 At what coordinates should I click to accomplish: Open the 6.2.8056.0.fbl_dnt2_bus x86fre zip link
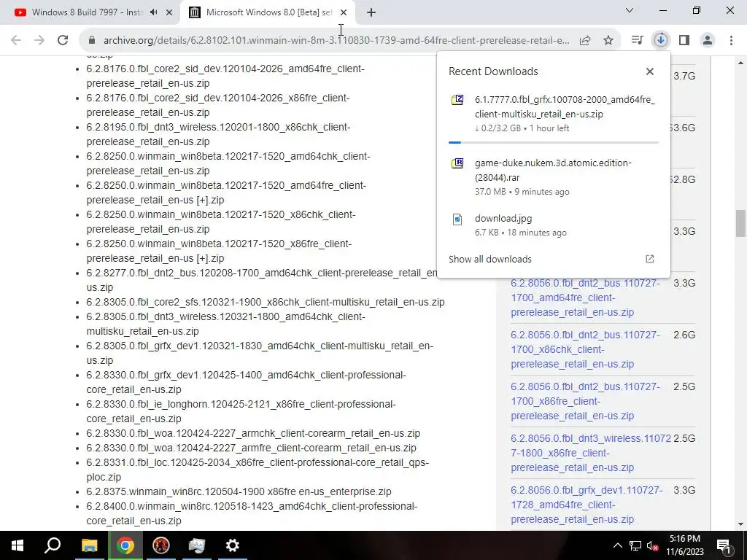click(586, 402)
